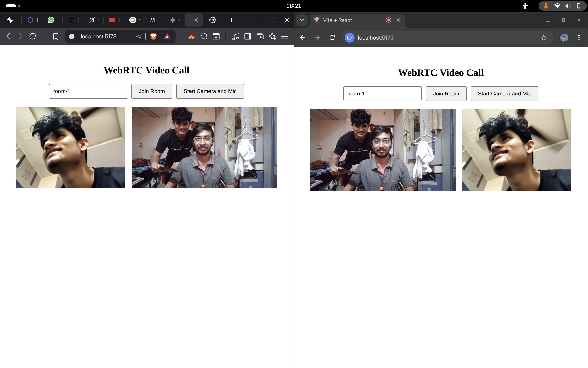Image resolution: width=588 pixels, height=368 pixels.
Task: Toggle Brave sidebar panel icon
Action: click(248, 37)
